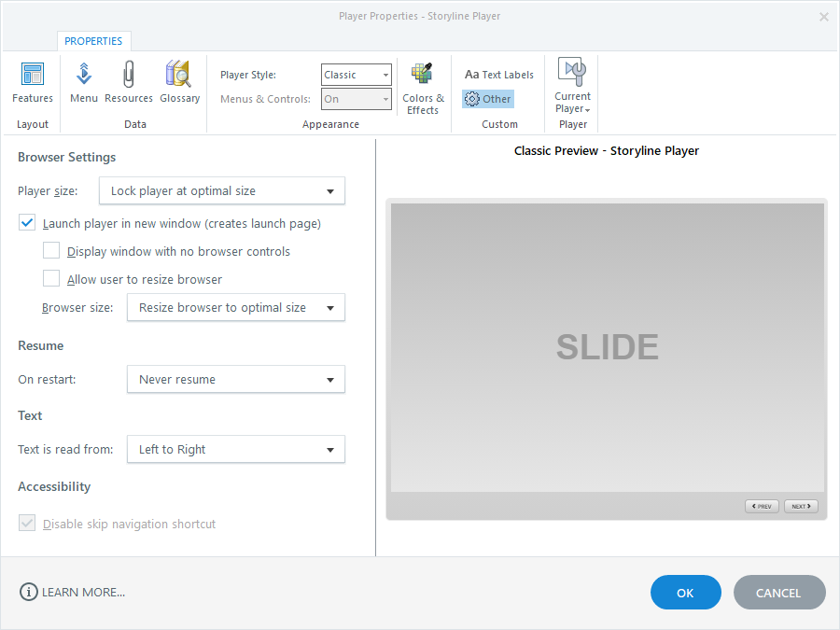840x630 pixels.
Task: Confirm with the OK button
Action: tap(686, 593)
